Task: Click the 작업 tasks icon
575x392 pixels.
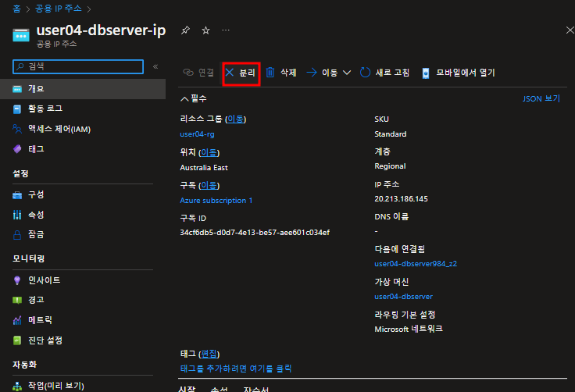Action: point(17,386)
